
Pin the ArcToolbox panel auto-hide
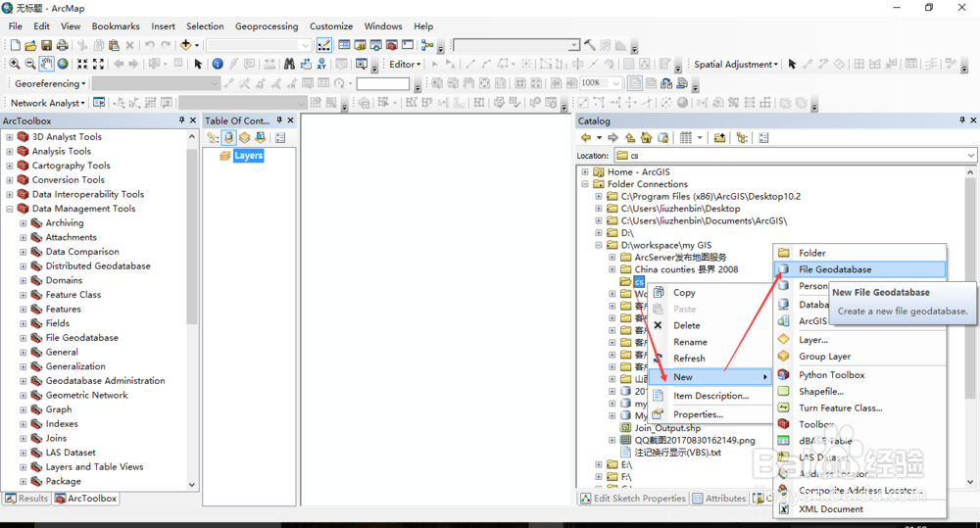[182, 120]
